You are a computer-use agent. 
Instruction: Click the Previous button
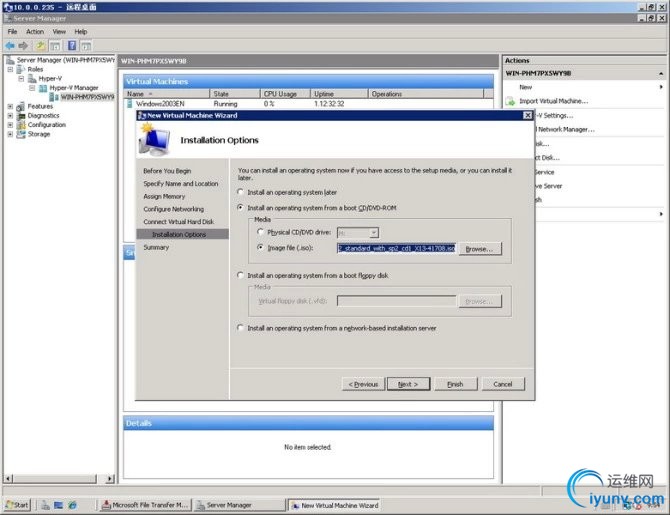pyautogui.click(x=363, y=384)
